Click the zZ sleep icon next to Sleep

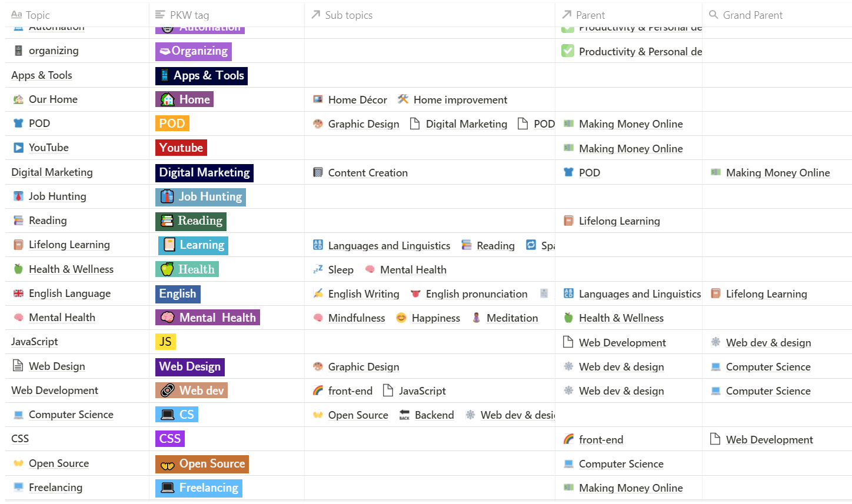[x=317, y=269]
